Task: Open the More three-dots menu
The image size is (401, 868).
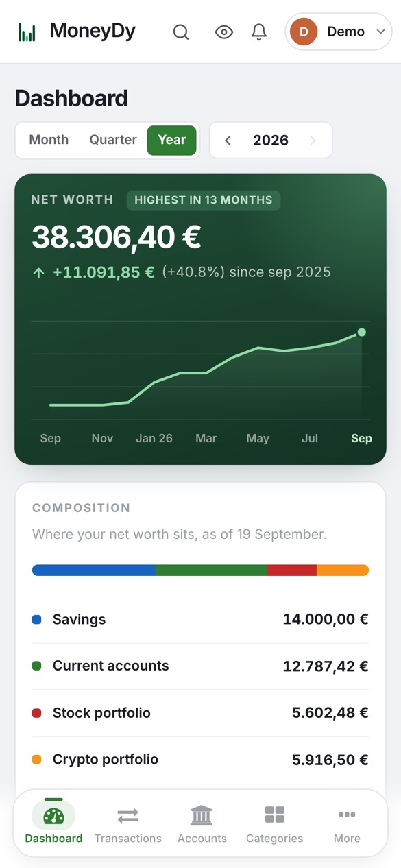Action: [347, 815]
